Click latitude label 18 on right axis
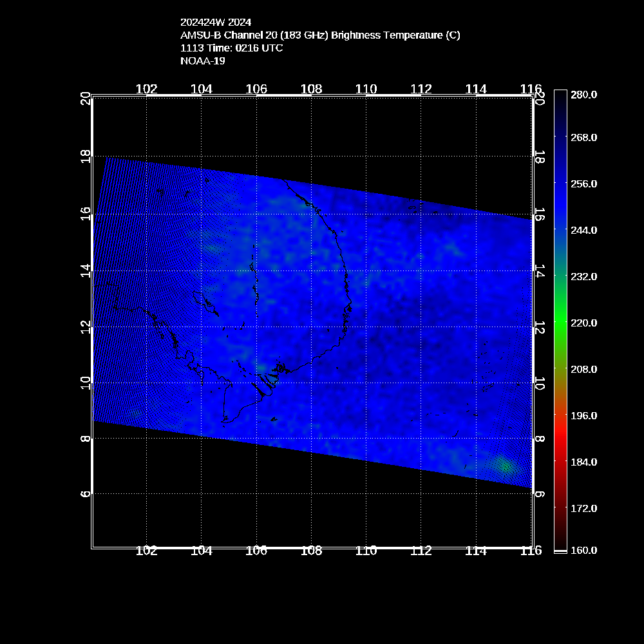The width and height of the screenshot is (644, 644). click(540, 157)
